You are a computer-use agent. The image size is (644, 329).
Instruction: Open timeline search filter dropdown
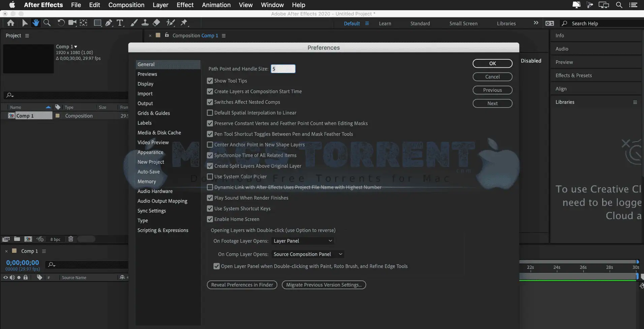coord(52,265)
